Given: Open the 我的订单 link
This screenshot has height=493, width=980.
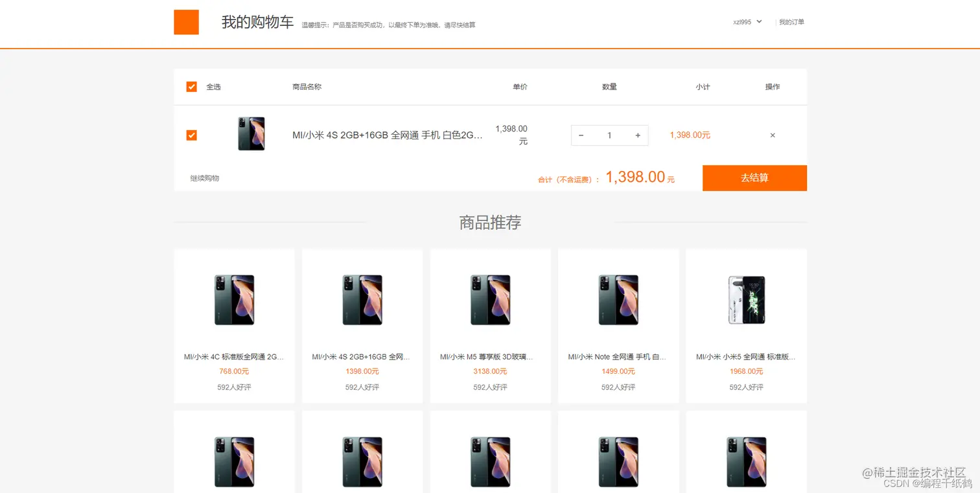Looking at the screenshot, I should coord(791,22).
